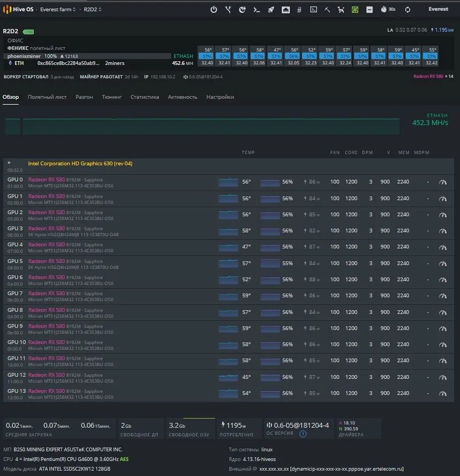Click the Intel Corporation HD Graphics 630 row
Image resolution: width=460 pixels, height=476 pixels.
pos(228,166)
